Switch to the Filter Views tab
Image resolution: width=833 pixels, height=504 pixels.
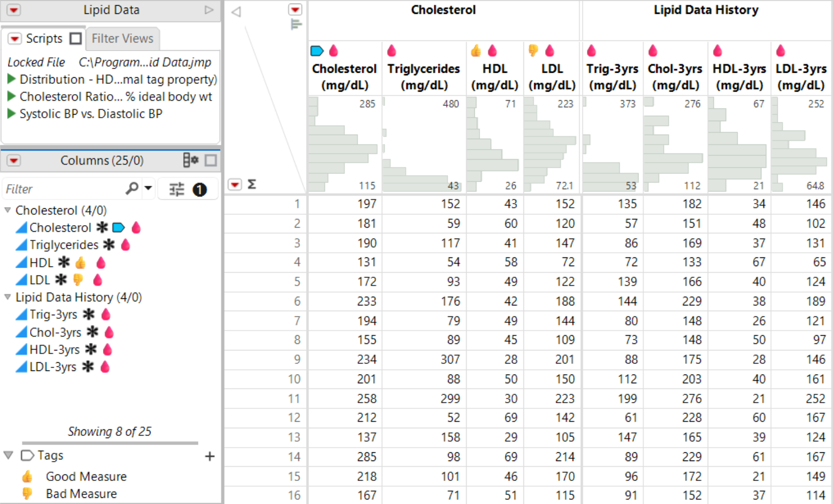point(122,38)
